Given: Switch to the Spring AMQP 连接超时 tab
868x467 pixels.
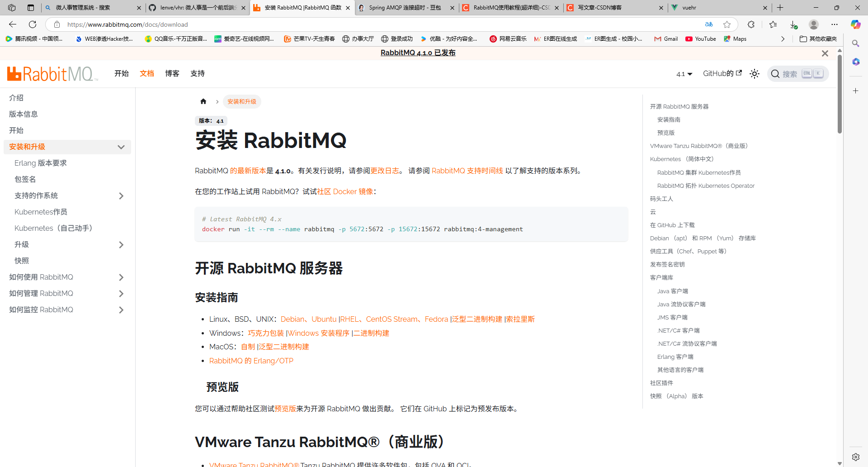Looking at the screenshot, I should pyautogui.click(x=406, y=8).
